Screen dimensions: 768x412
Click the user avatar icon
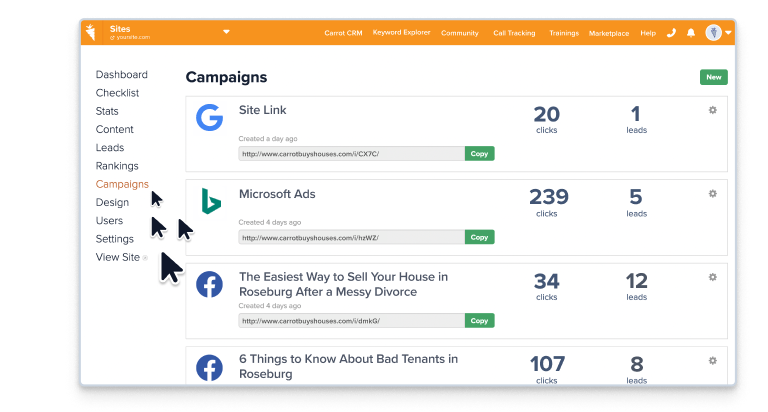(x=713, y=33)
